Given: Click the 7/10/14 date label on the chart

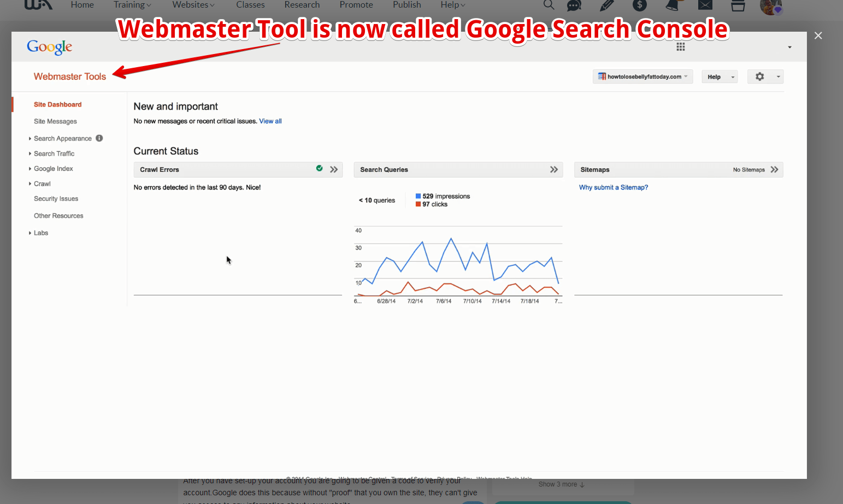Looking at the screenshot, I should (473, 301).
